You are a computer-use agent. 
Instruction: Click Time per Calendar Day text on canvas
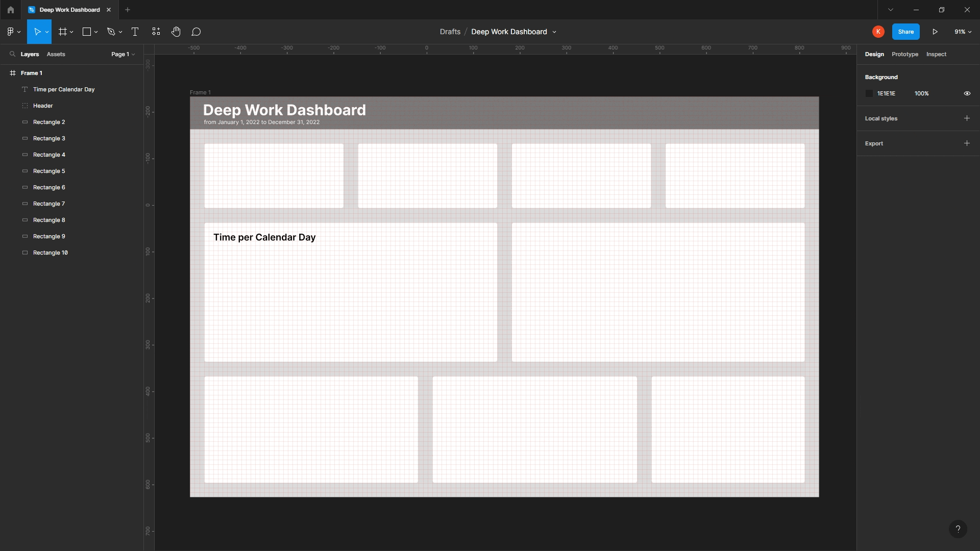click(264, 237)
